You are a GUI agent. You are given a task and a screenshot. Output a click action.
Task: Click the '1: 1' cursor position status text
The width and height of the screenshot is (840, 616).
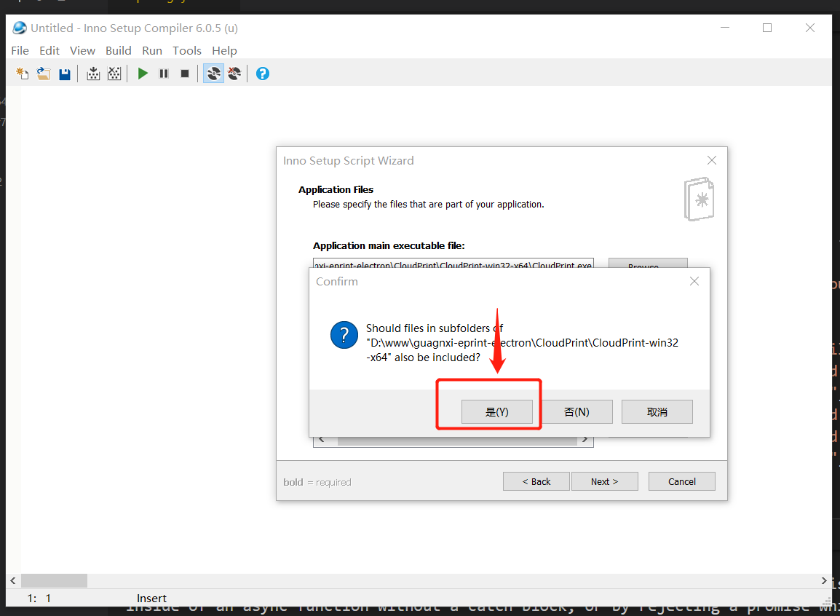tap(39, 599)
